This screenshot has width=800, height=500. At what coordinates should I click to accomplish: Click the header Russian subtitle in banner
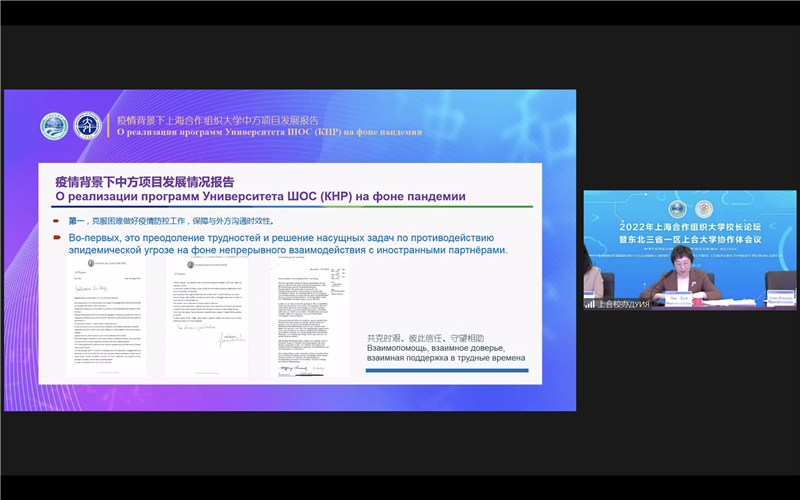pos(263,131)
